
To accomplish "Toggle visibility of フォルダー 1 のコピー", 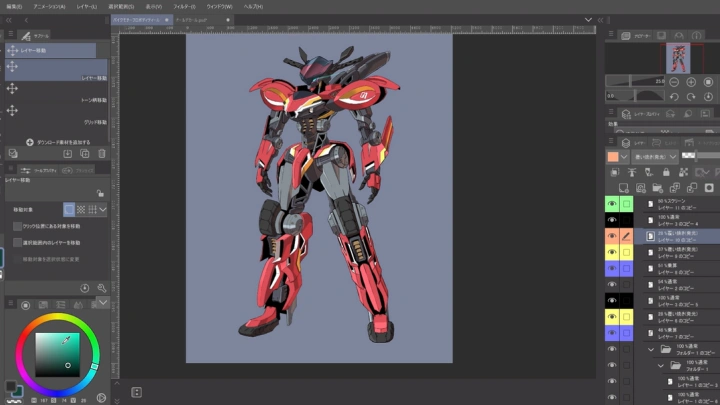I will (x=612, y=349).
